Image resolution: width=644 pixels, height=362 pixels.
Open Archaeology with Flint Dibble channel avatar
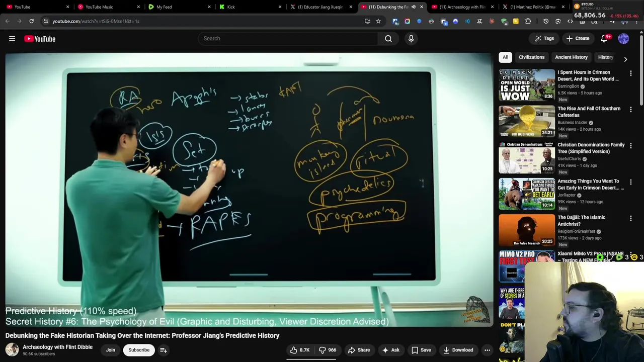12,349
